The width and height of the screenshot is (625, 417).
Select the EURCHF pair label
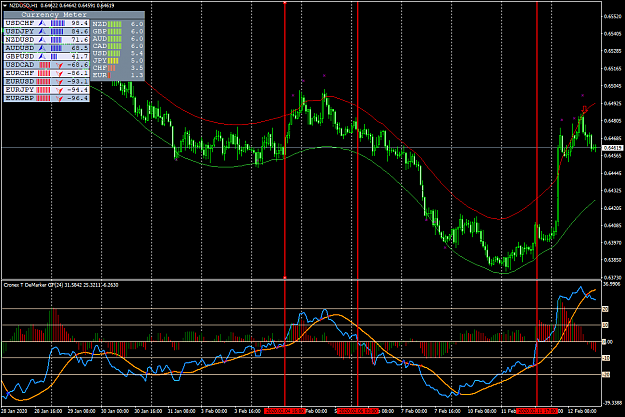click(20, 73)
